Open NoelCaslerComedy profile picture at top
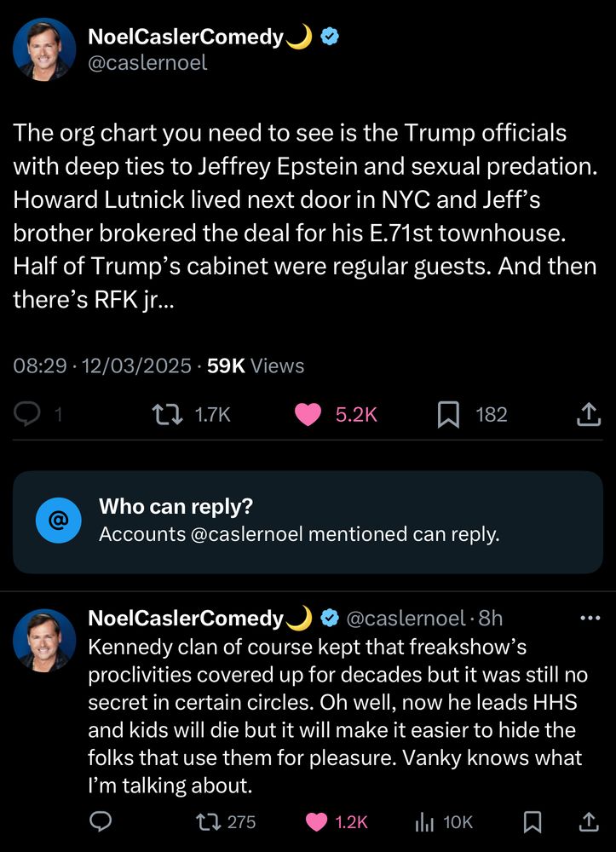This screenshot has height=852, width=616. click(44, 49)
